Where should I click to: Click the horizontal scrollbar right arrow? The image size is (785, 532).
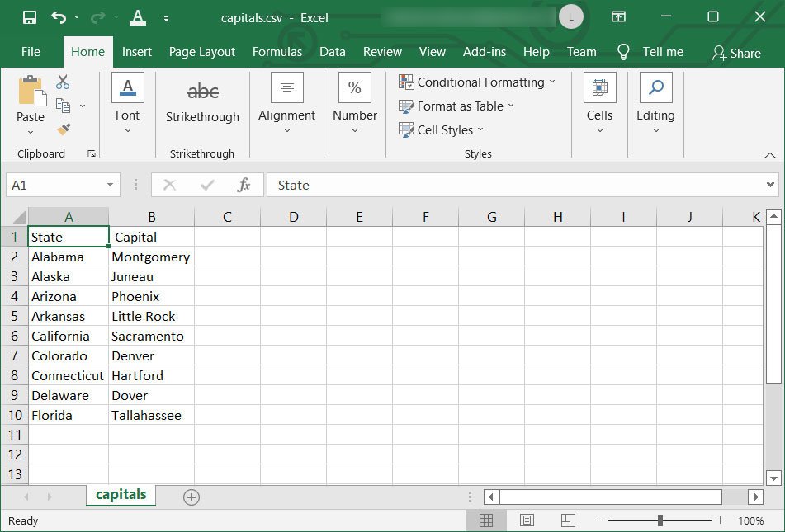coord(755,497)
